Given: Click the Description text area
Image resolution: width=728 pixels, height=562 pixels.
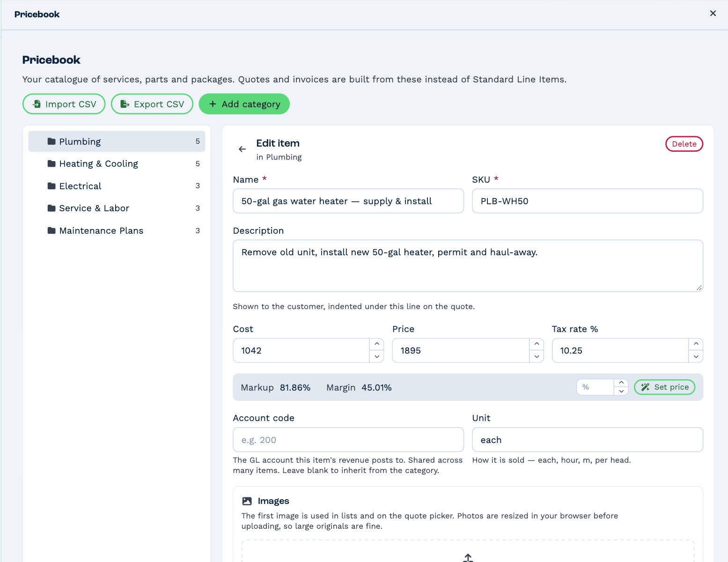Looking at the screenshot, I should (468, 266).
